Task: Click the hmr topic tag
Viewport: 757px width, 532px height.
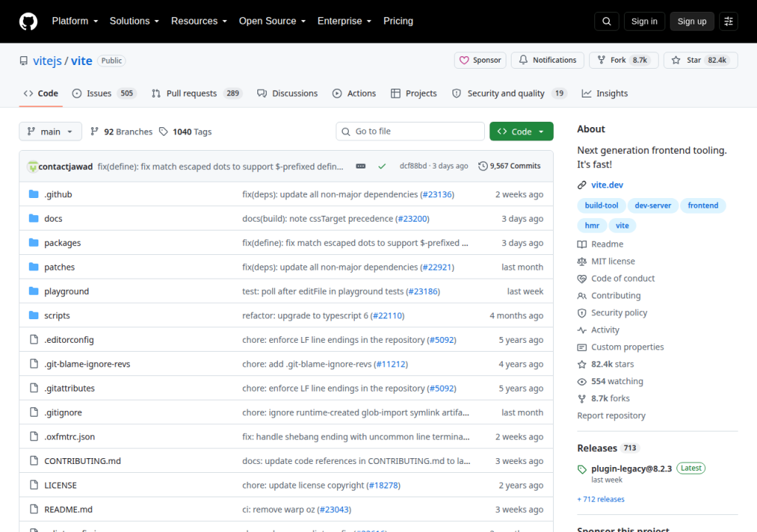Action: click(x=592, y=225)
